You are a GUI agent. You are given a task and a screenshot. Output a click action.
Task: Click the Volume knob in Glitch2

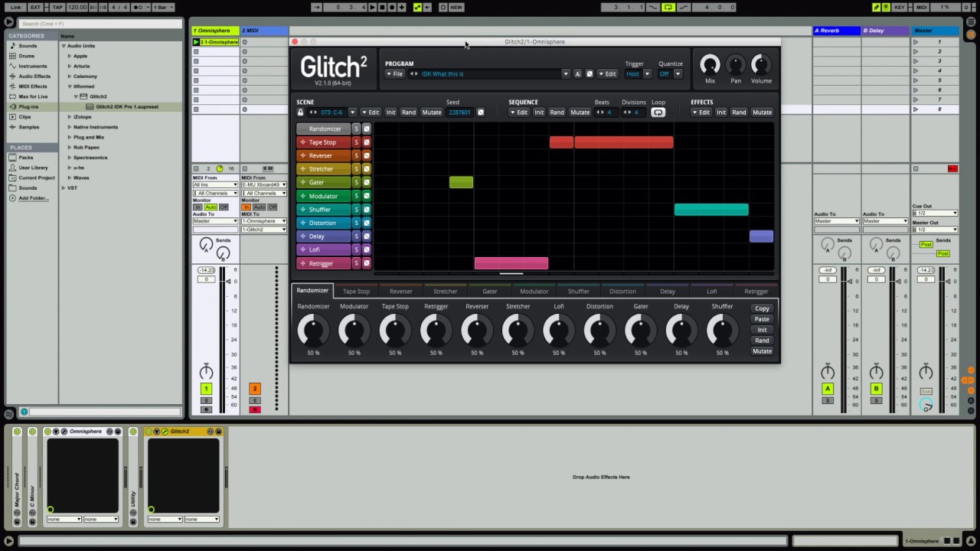point(761,64)
